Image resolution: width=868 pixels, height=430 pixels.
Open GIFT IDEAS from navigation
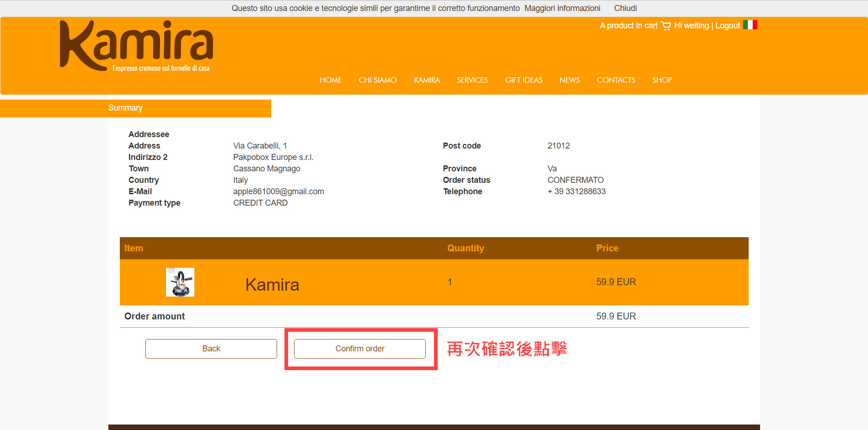(524, 80)
